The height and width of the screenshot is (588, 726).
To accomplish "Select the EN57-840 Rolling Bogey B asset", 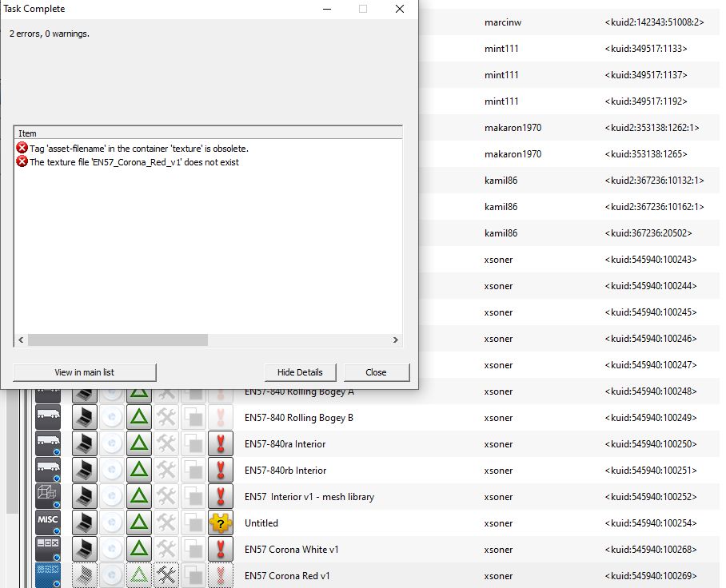I will tap(298, 418).
